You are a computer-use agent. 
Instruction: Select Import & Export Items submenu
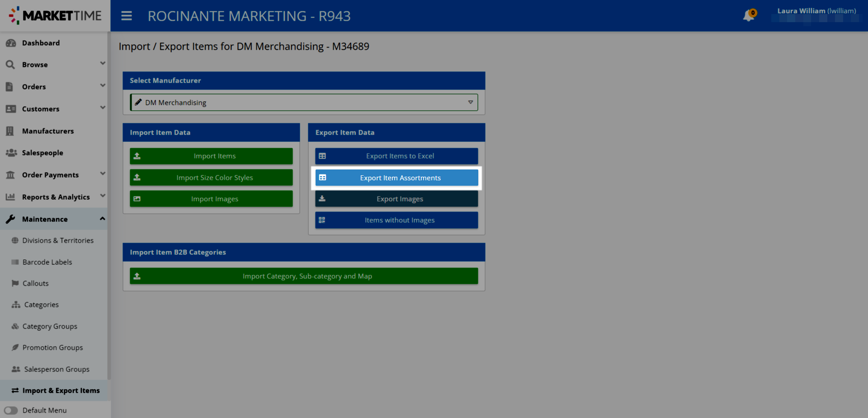[54, 390]
